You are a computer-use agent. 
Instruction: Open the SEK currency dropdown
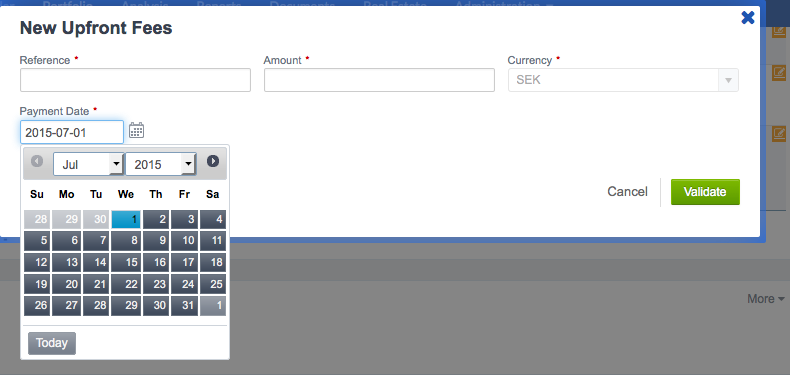tap(623, 80)
